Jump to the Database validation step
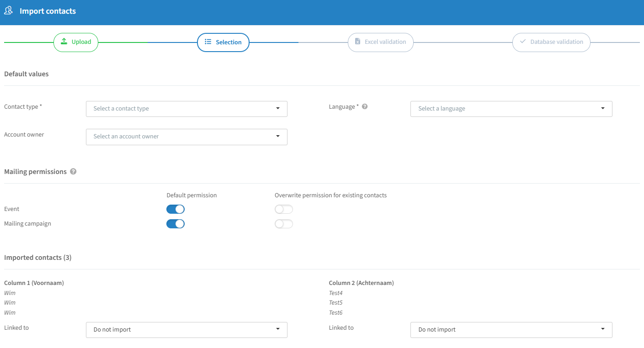This screenshot has width=644, height=348. pyautogui.click(x=551, y=42)
